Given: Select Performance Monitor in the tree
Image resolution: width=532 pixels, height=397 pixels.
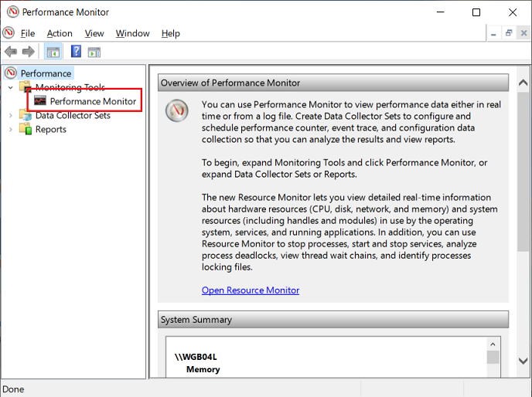Looking at the screenshot, I should [x=93, y=101].
